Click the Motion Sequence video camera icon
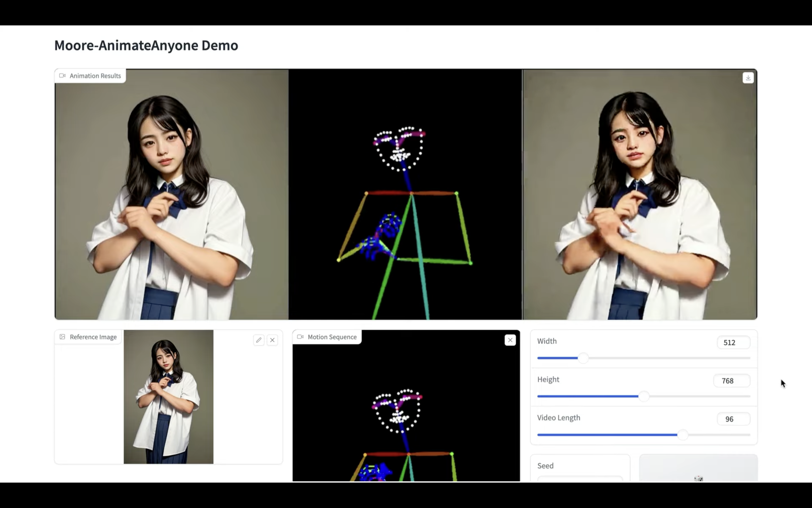Image resolution: width=812 pixels, height=508 pixels. 300,337
